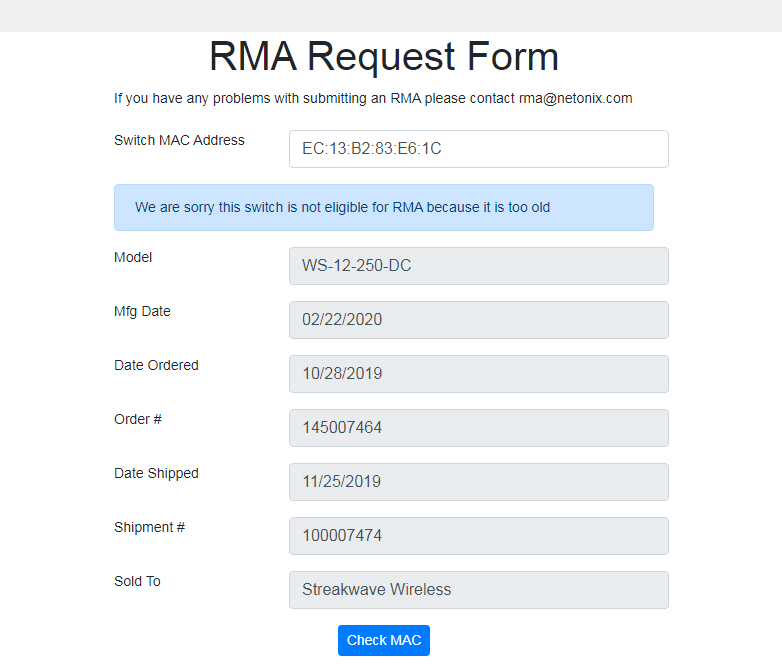The height and width of the screenshot is (670, 782).
Task: Select the Model field showing WS-12-250-DC
Action: pos(478,266)
